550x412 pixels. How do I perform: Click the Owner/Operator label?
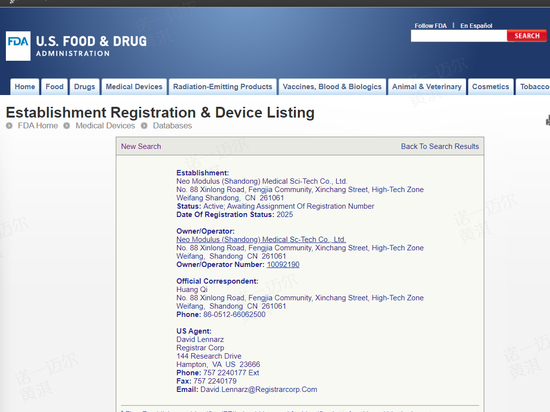[x=205, y=231]
